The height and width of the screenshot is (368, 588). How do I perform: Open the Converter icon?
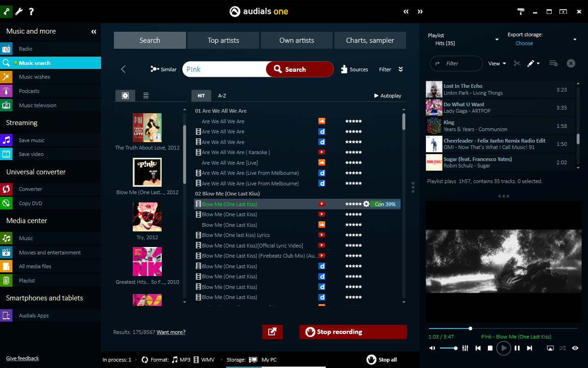pos(6,189)
